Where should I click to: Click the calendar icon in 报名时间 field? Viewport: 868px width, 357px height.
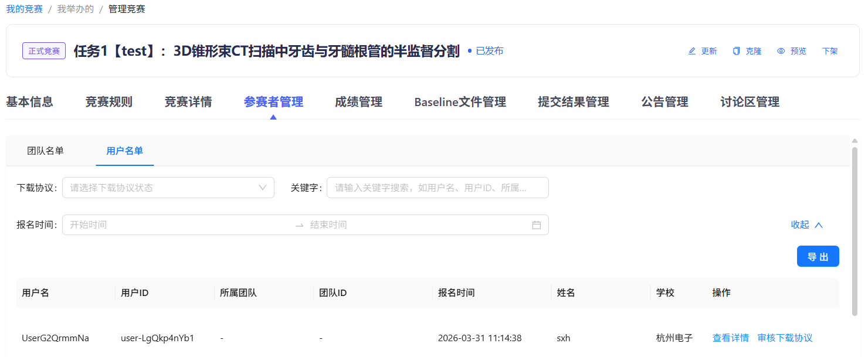click(x=536, y=225)
